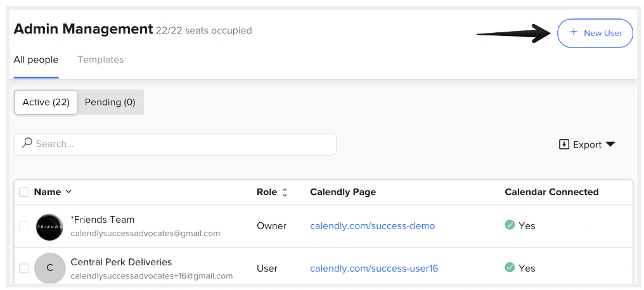Check the Central Perk Deliveries row checkbox
This screenshot has height=290, width=644.
(x=24, y=268)
